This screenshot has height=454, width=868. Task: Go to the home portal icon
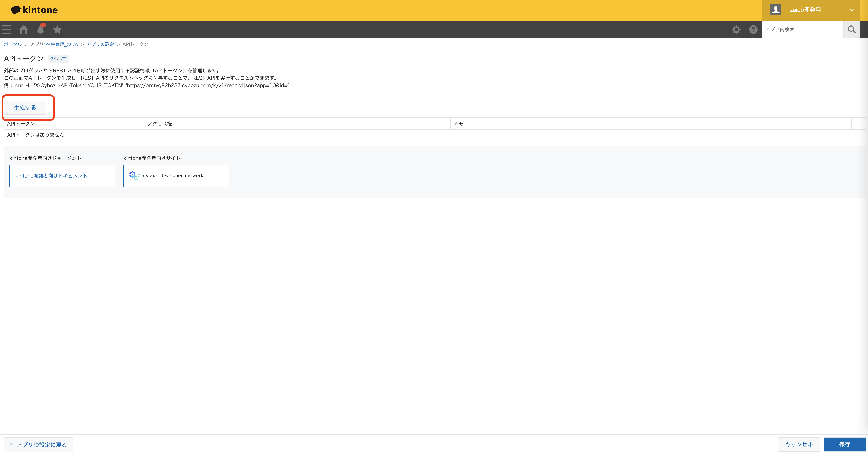pyautogui.click(x=24, y=30)
